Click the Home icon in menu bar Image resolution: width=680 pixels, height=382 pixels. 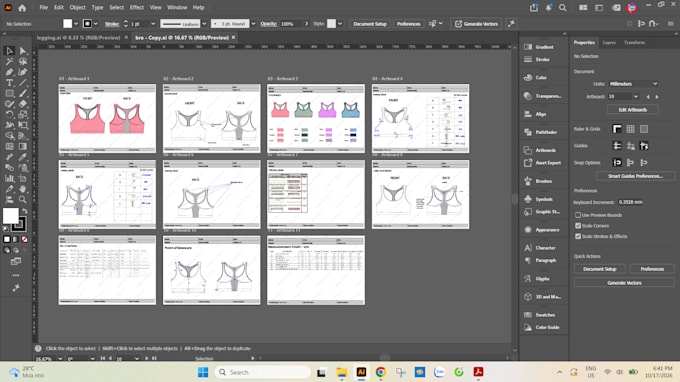pos(22,8)
